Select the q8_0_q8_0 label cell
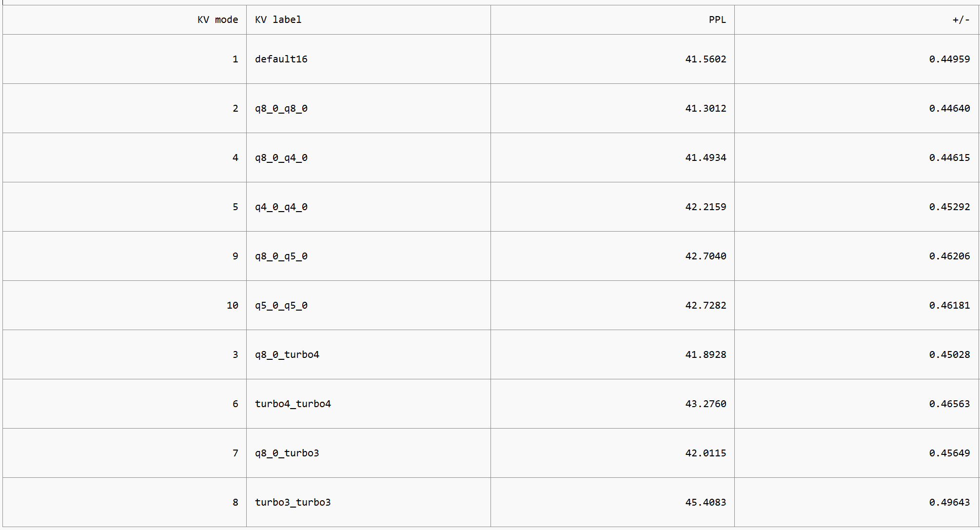980x530 pixels. pos(369,108)
